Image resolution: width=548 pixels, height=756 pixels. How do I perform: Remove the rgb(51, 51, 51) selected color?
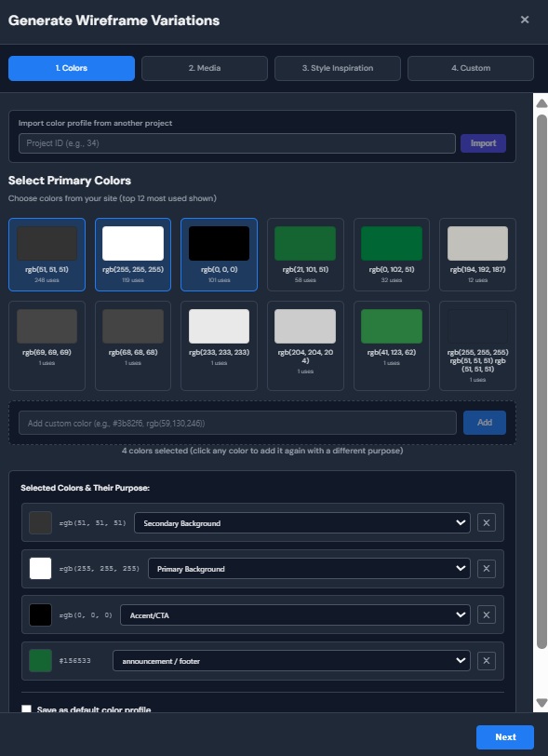[487, 522]
